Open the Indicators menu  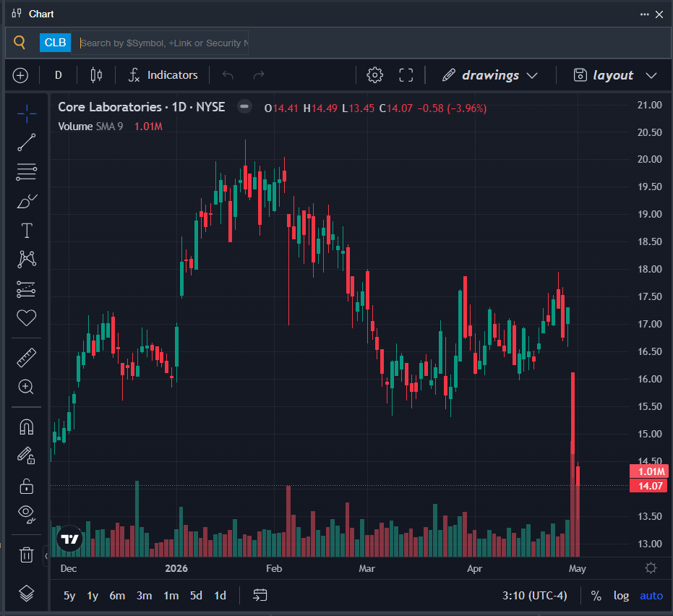click(163, 75)
